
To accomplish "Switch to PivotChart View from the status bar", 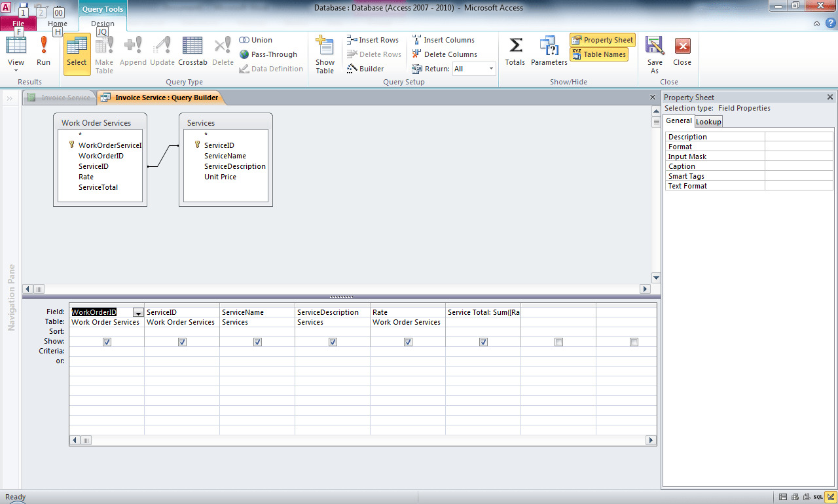I will 807,497.
